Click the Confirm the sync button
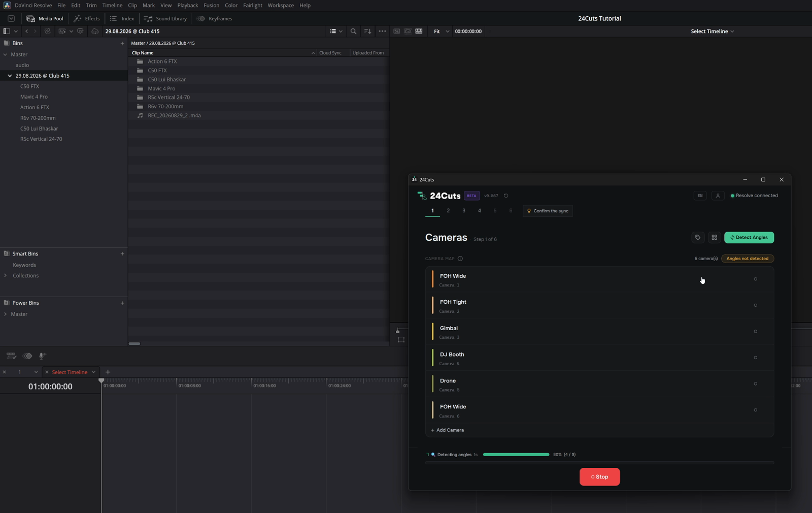 click(x=548, y=211)
